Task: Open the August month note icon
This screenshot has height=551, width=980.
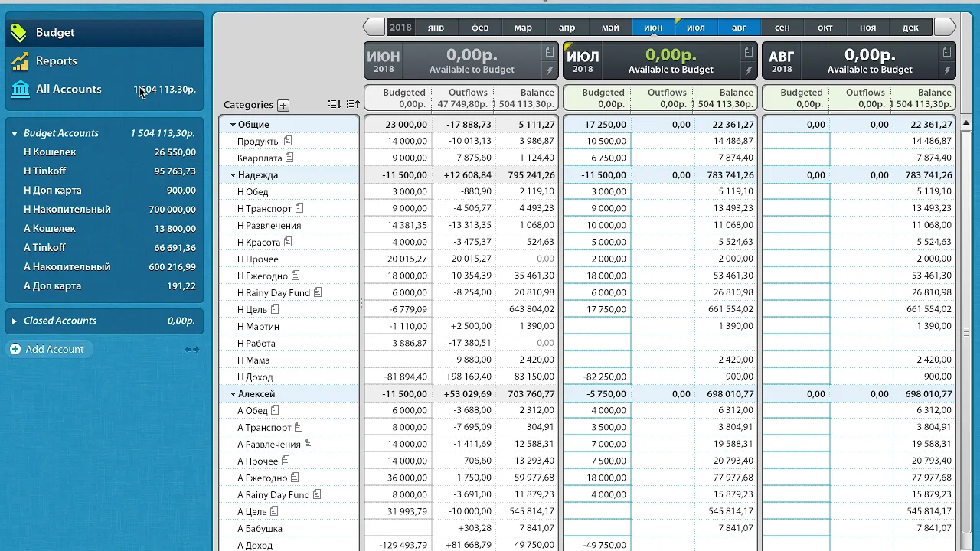Action: pos(947,52)
